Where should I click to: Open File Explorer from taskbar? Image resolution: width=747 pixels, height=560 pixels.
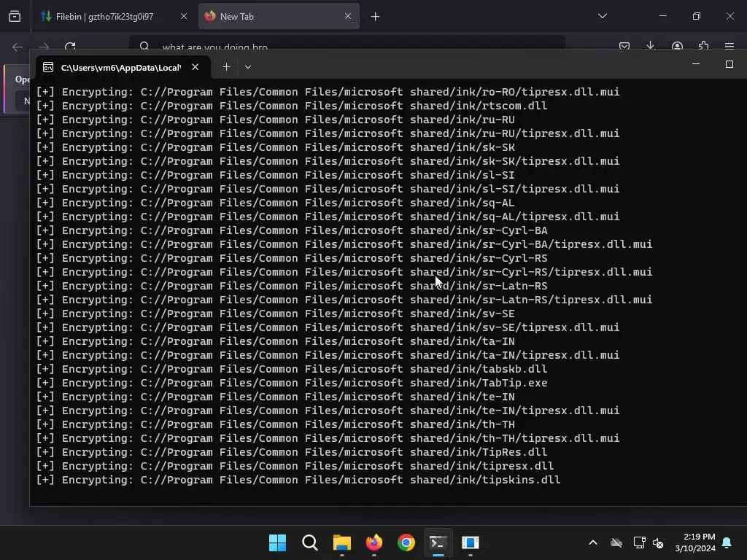point(342,542)
